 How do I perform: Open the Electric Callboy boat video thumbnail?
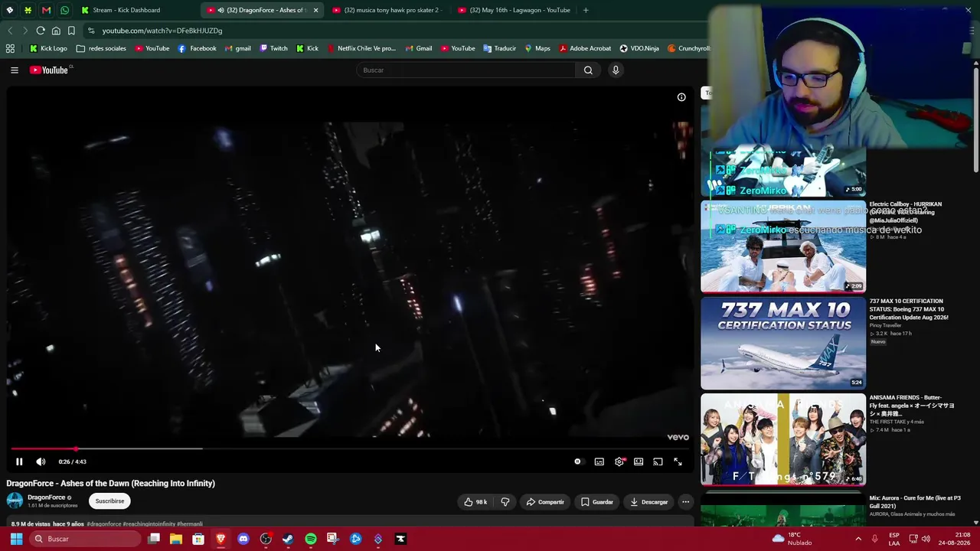tap(783, 246)
